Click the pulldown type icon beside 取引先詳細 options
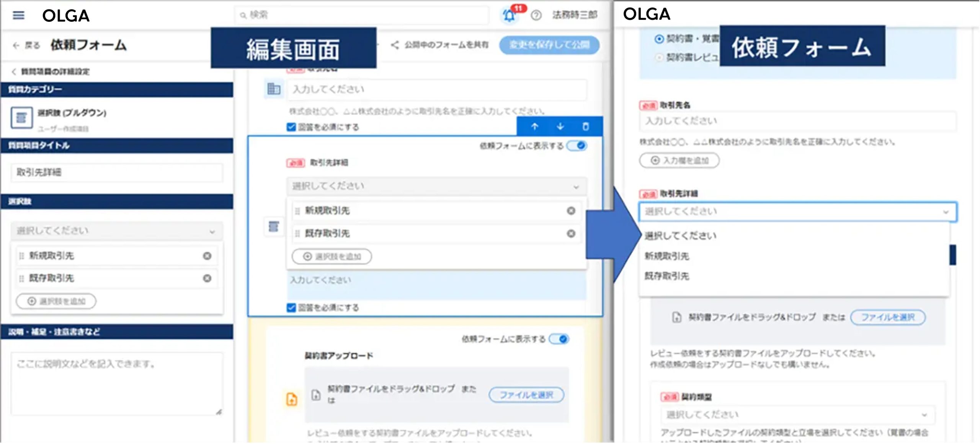The height and width of the screenshot is (444, 980). (273, 226)
